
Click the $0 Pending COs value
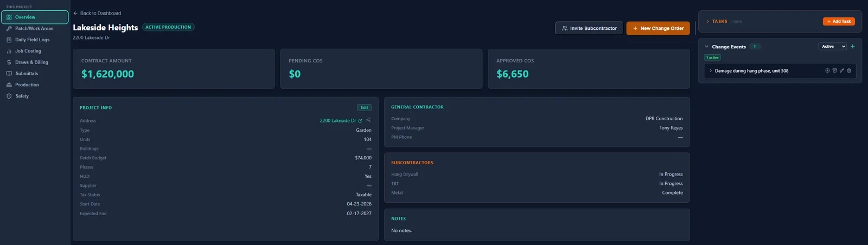(x=295, y=74)
